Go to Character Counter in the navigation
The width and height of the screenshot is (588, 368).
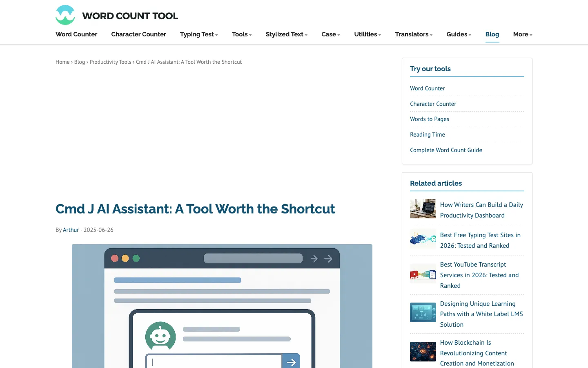[138, 34]
